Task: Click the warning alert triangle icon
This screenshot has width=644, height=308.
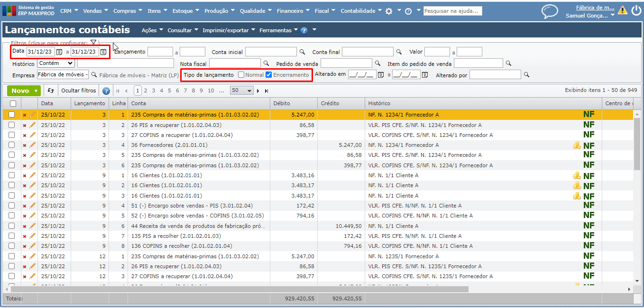Action: point(622,10)
